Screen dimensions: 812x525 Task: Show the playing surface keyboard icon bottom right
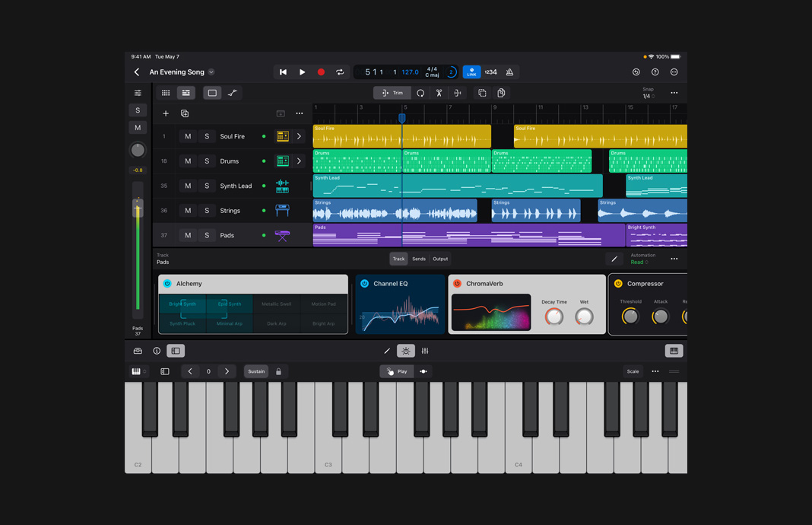tap(674, 351)
